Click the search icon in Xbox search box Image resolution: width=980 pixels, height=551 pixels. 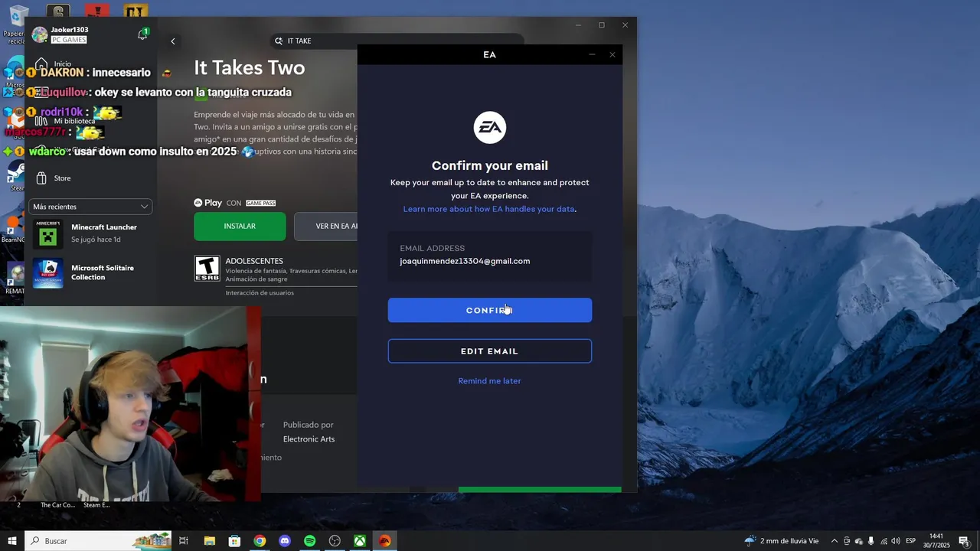(x=279, y=41)
